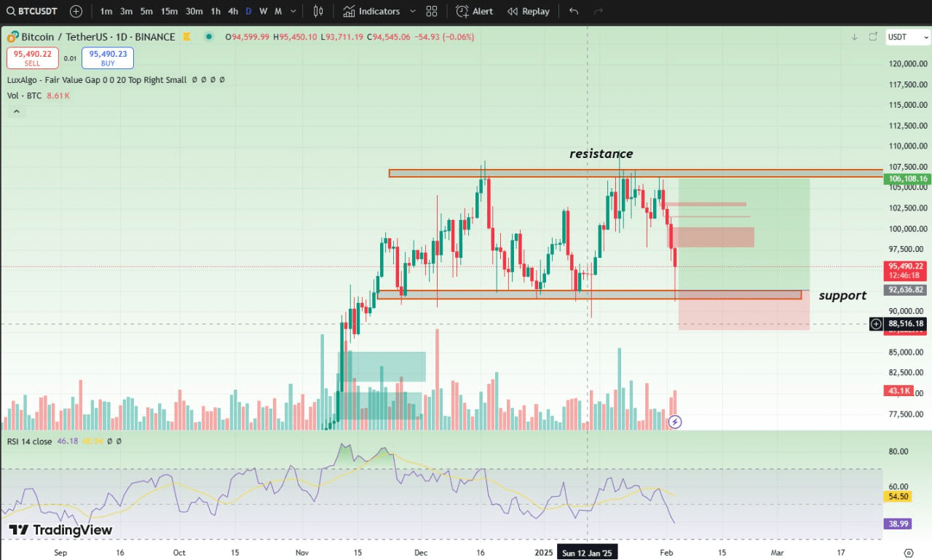Open the candlestick chart style selector
Image resolution: width=932 pixels, height=560 pixels.
318,12
